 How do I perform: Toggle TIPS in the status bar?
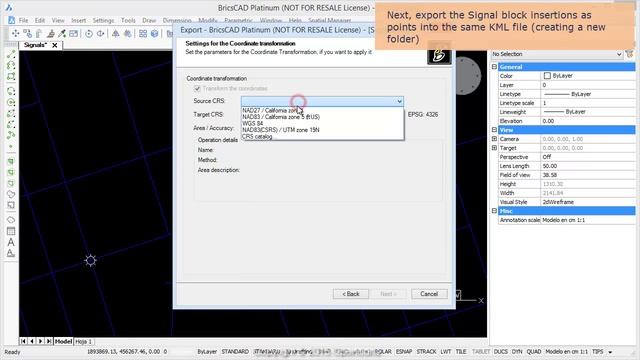tap(597, 351)
